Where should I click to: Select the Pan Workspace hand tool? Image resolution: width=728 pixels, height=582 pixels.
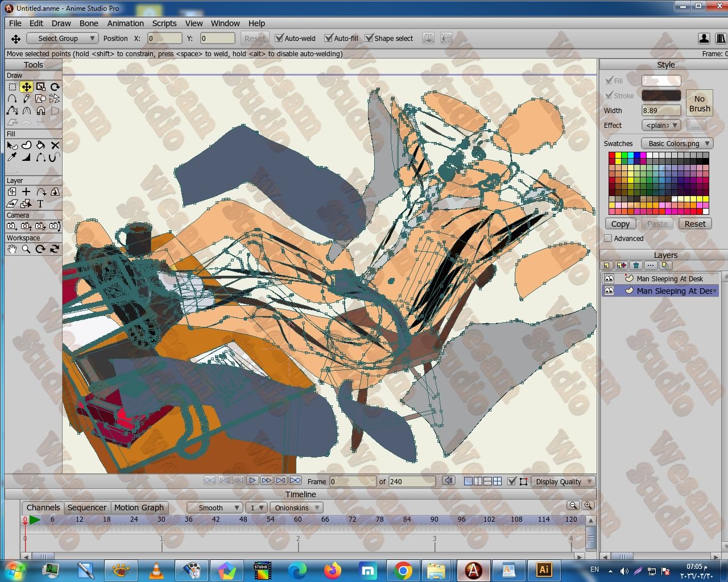pos(12,249)
